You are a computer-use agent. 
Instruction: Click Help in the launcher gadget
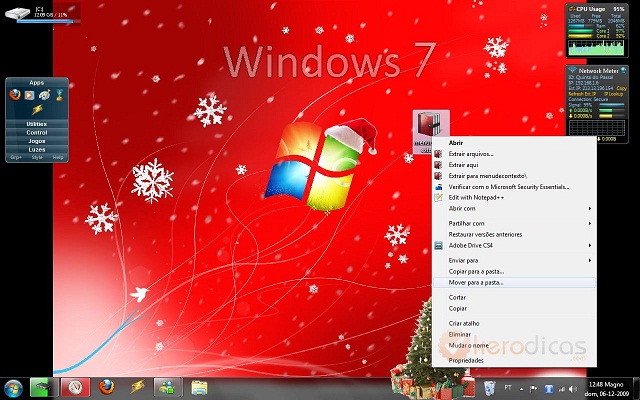click(x=58, y=158)
